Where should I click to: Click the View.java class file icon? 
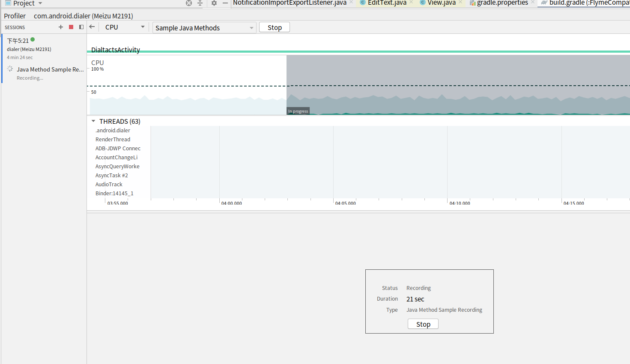click(423, 3)
